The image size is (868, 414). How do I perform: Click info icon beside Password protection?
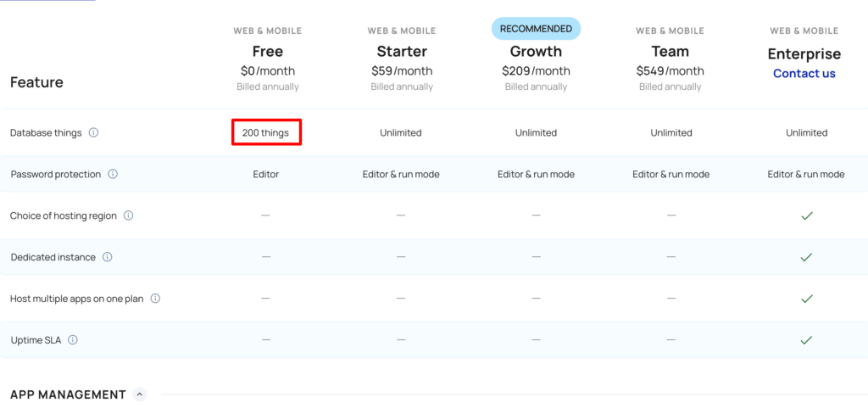click(x=113, y=175)
